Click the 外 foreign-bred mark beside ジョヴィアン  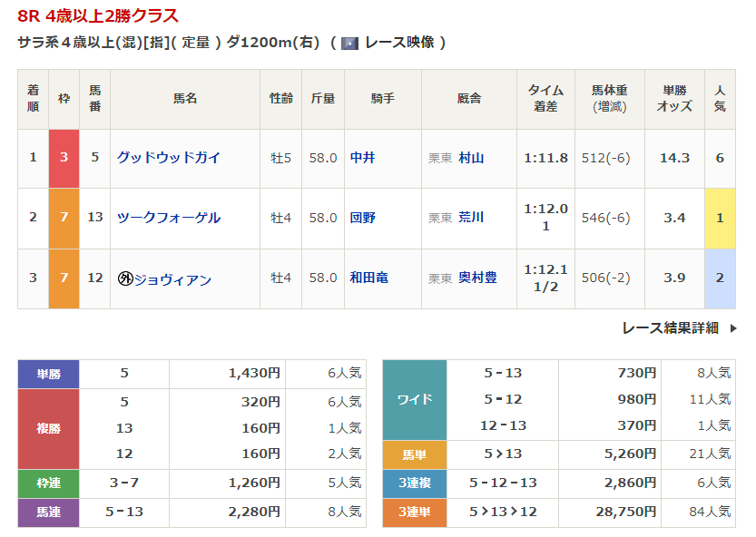[125, 278]
